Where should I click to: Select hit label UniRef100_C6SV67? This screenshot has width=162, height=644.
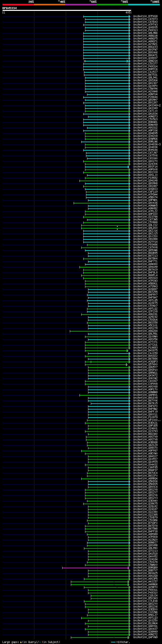coord(145,381)
